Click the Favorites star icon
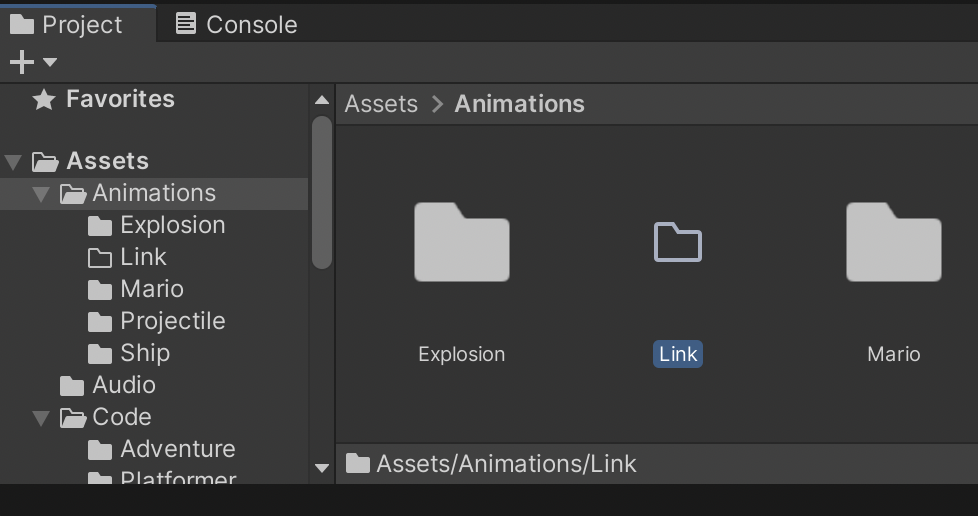The height and width of the screenshot is (516, 978). click(x=44, y=99)
